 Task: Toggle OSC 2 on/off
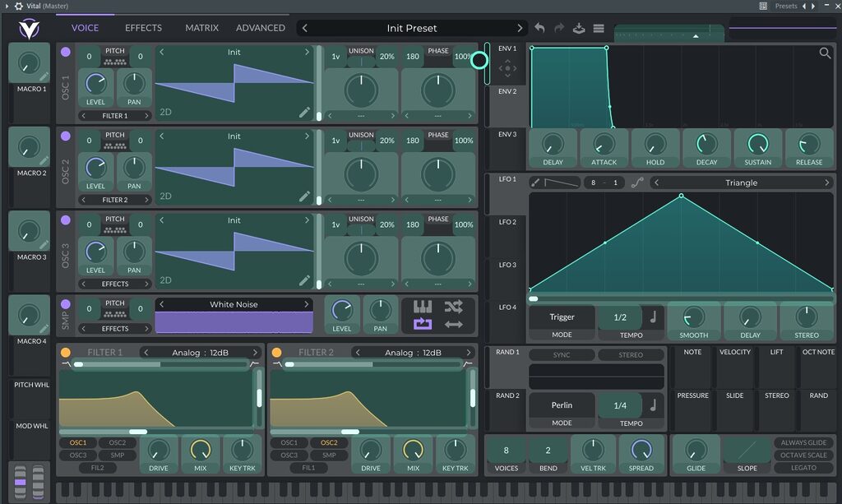coord(66,136)
